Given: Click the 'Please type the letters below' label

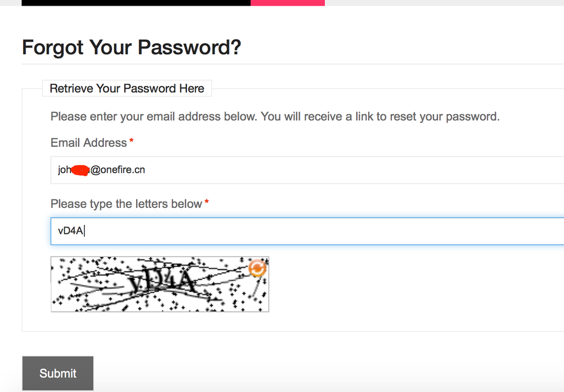Looking at the screenshot, I should coord(126,204).
